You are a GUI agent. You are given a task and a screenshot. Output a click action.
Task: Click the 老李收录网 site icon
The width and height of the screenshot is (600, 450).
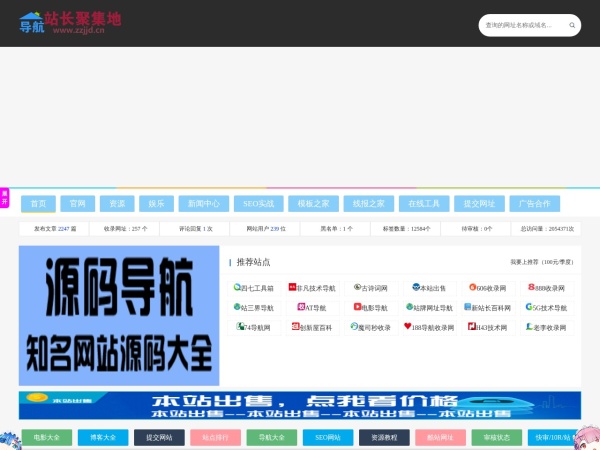pyautogui.click(x=530, y=326)
